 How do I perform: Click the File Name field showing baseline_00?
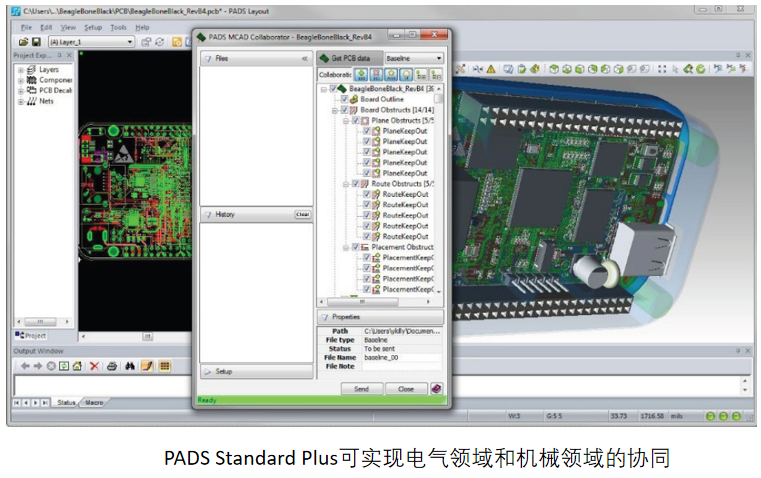[x=402, y=358]
